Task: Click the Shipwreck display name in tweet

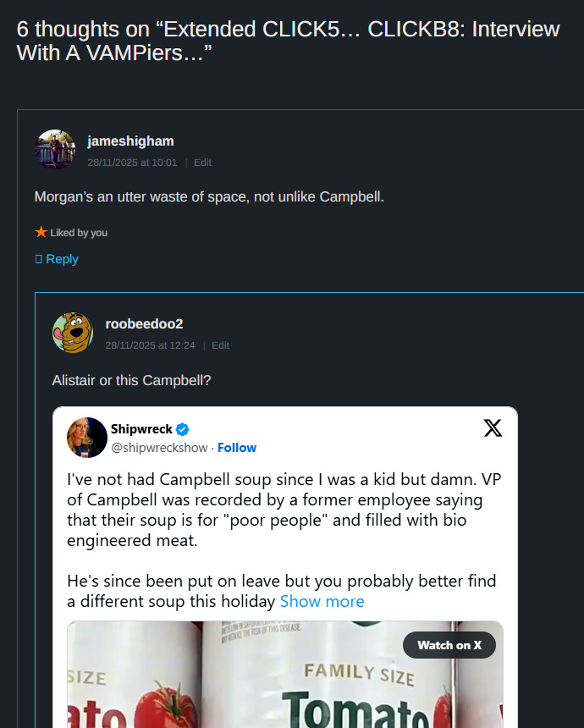Action: tap(141, 430)
